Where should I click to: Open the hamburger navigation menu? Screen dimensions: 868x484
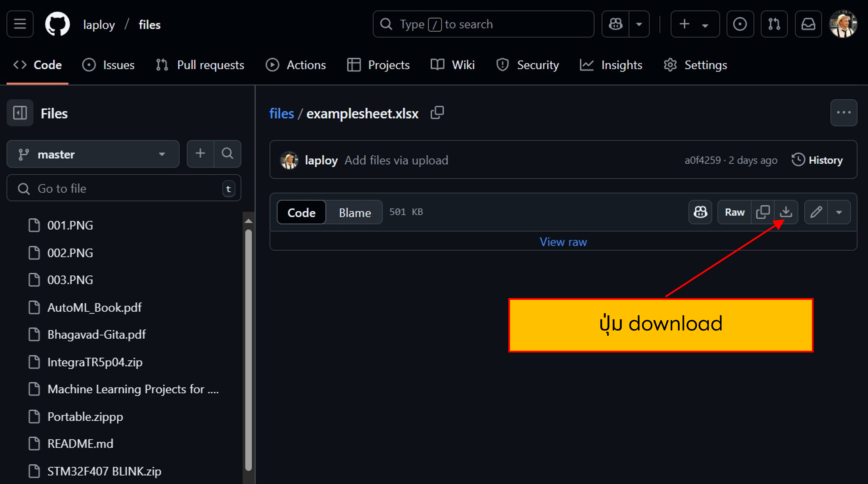20,24
